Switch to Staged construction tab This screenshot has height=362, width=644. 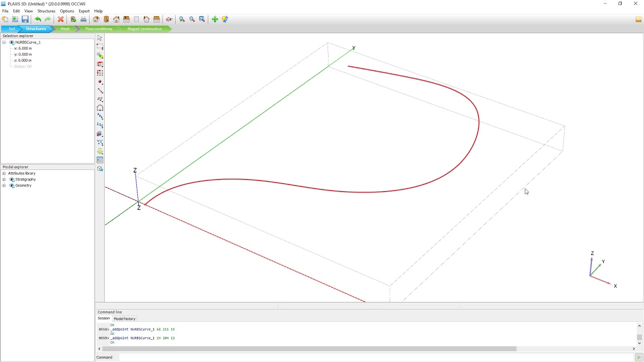pyautogui.click(x=144, y=29)
